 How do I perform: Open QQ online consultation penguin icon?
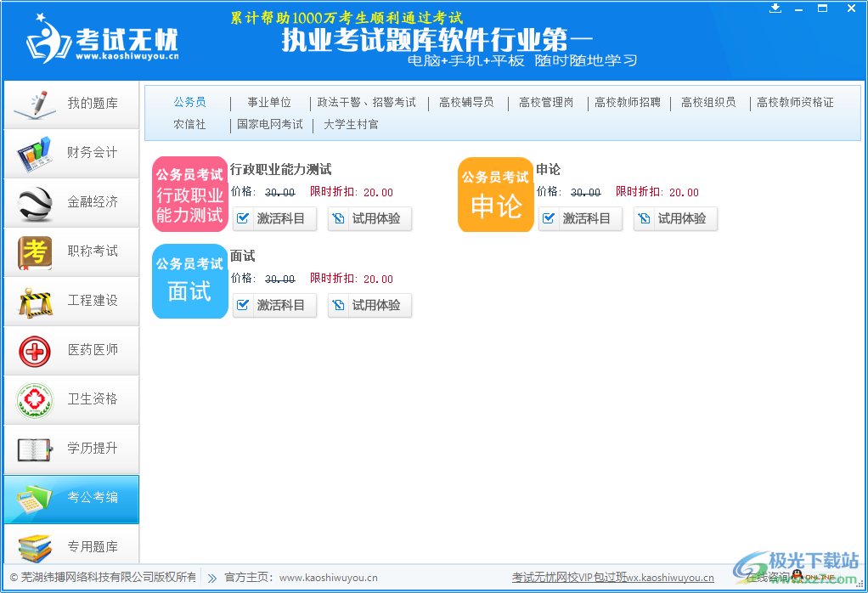[797, 574]
